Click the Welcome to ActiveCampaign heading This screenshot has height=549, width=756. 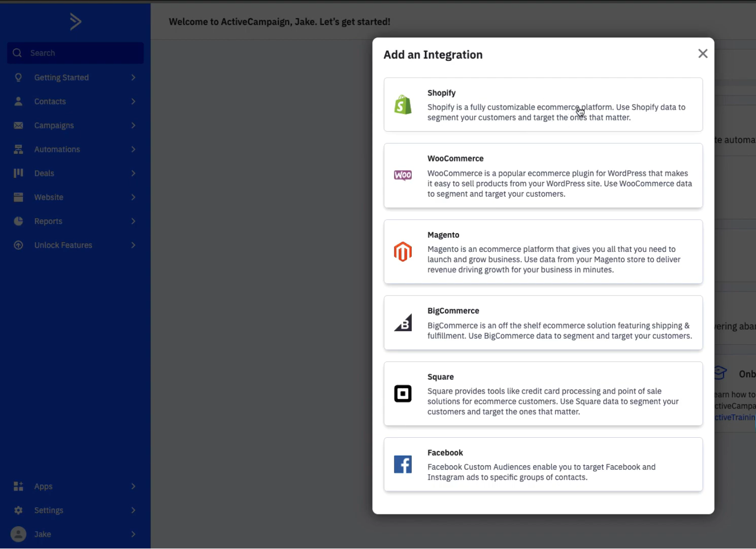(x=279, y=22)
